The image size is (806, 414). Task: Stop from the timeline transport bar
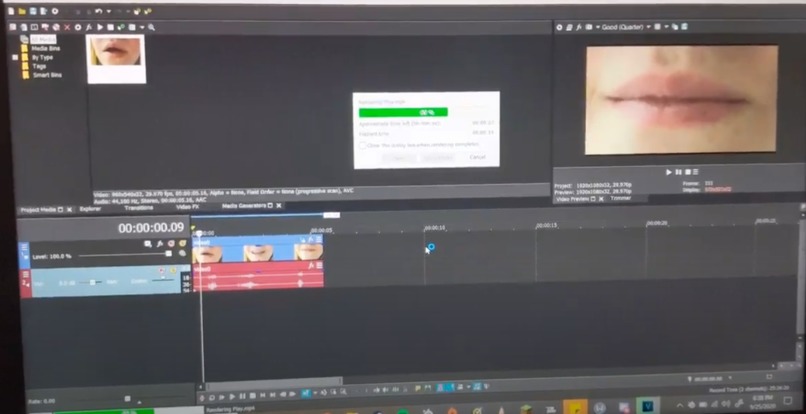(252, 396)
